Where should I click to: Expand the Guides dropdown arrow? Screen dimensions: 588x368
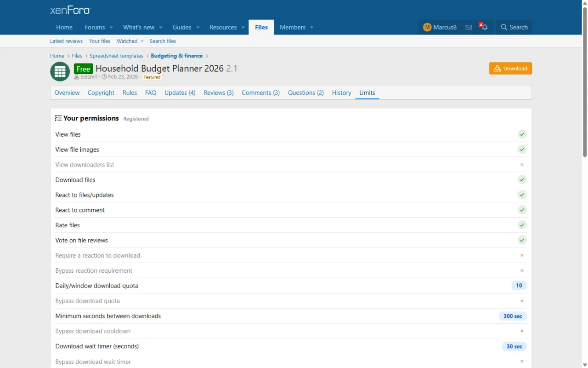click(198, 28)
